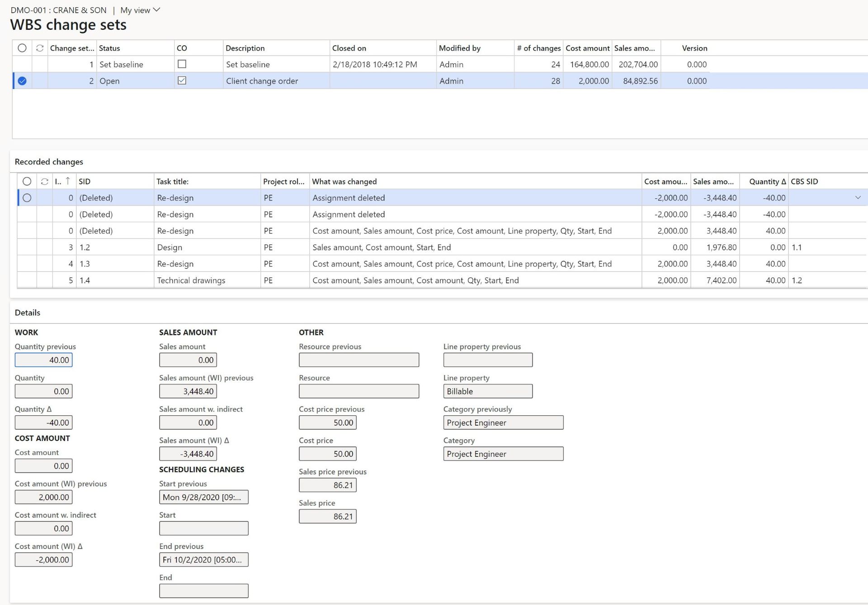Click the Sales amount w. indirect field
Image resolution: width=868 pixels, height=605 pixels.
188,422
